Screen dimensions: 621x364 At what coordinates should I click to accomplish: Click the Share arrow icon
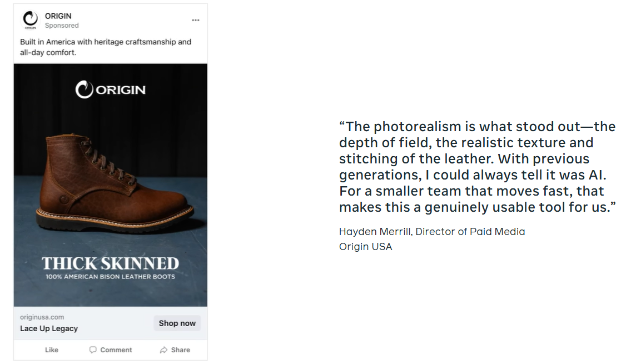[163, 350]
